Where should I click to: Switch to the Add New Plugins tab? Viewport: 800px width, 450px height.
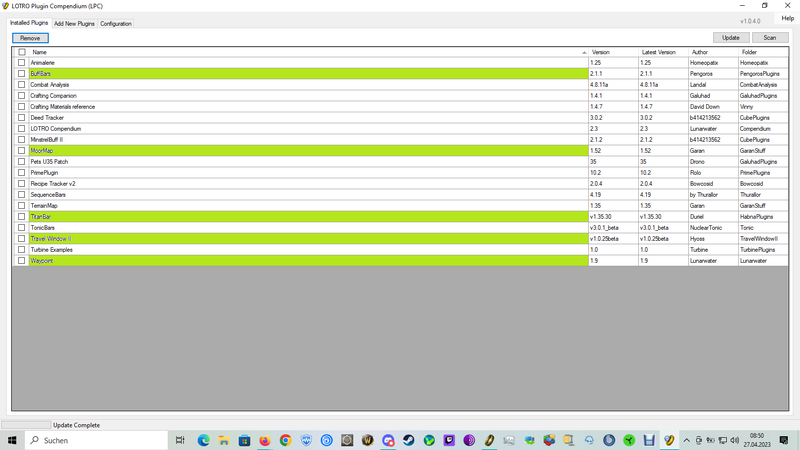tap(74, 23)
